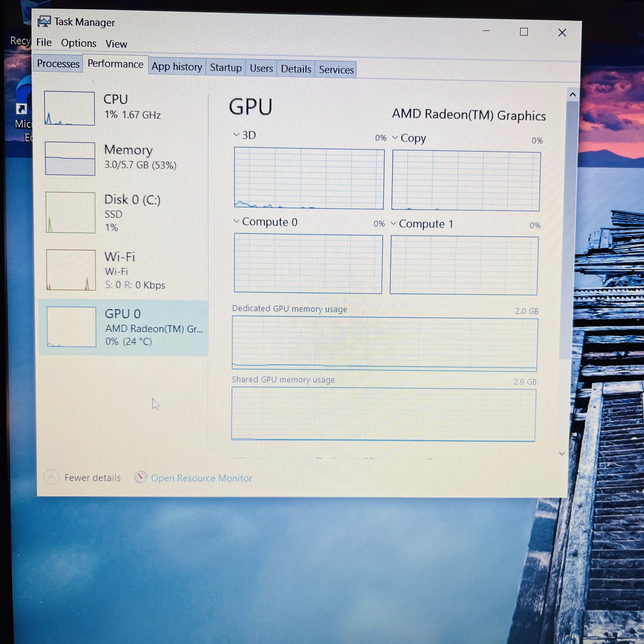Select the GPU 0 mini graph
The width and height of the screenshot is (644, 644).
[x=71, y=327]
